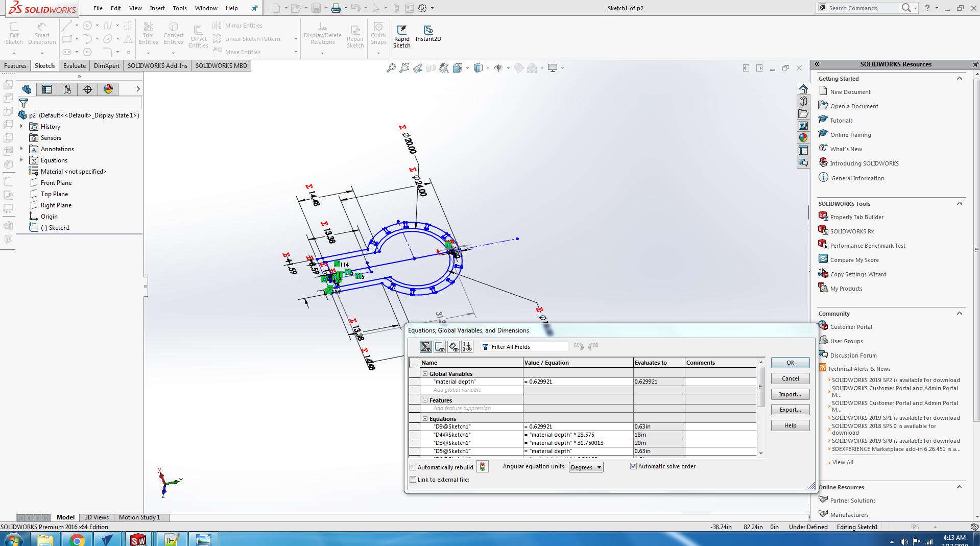Viewport: 980px width, 546px height.
Task: Click the rebuild traffic light icon
Action: [482, 467]
